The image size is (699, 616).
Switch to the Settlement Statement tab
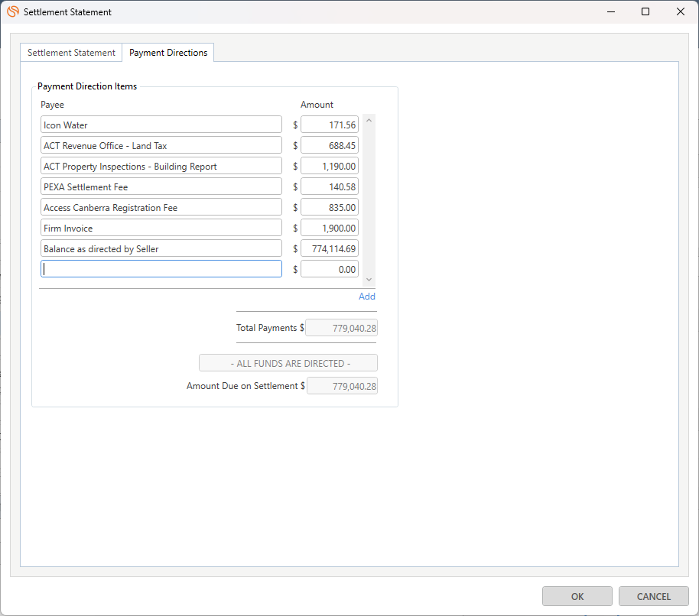pyautogui.click(x=71, y=53)
